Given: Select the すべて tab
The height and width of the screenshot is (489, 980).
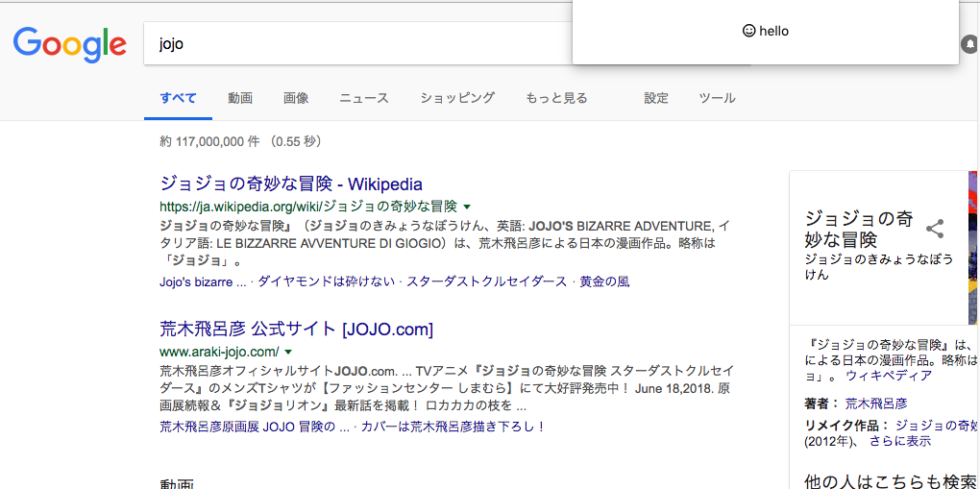Looking at the screenshot, I should click(178, 98).
